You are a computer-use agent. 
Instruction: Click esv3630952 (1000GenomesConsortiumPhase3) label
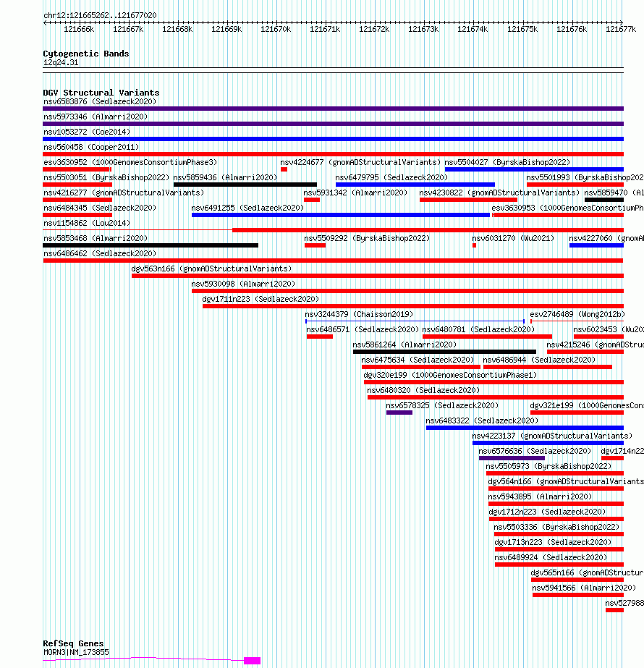click(130, 162)
